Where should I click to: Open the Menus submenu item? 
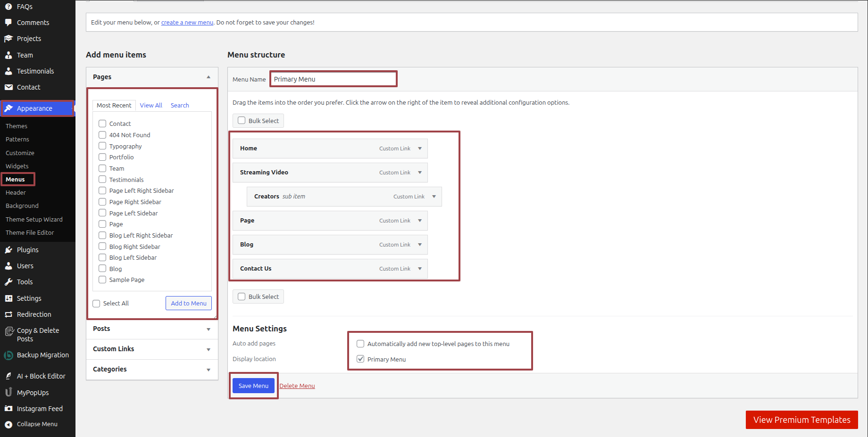[x=15, y=180]
